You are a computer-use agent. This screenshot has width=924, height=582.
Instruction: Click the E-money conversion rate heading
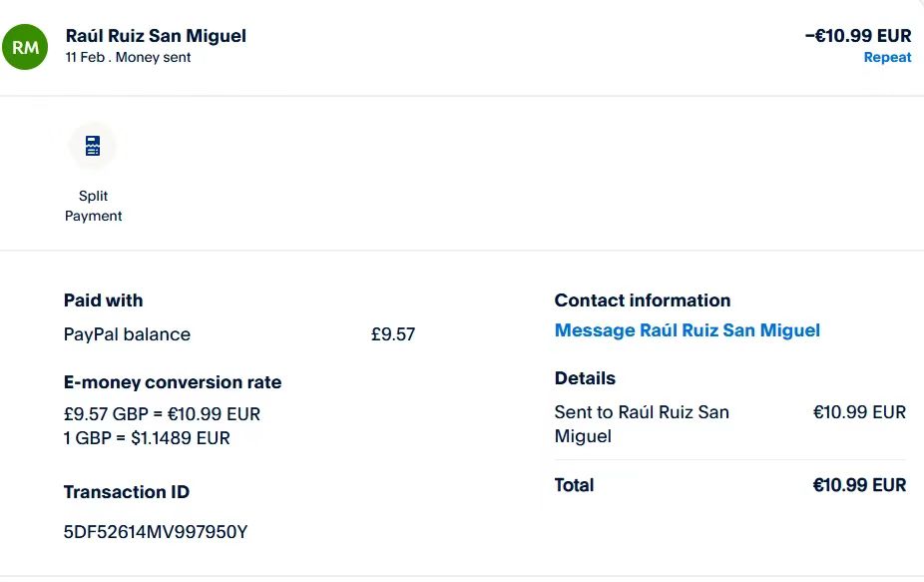172,382
